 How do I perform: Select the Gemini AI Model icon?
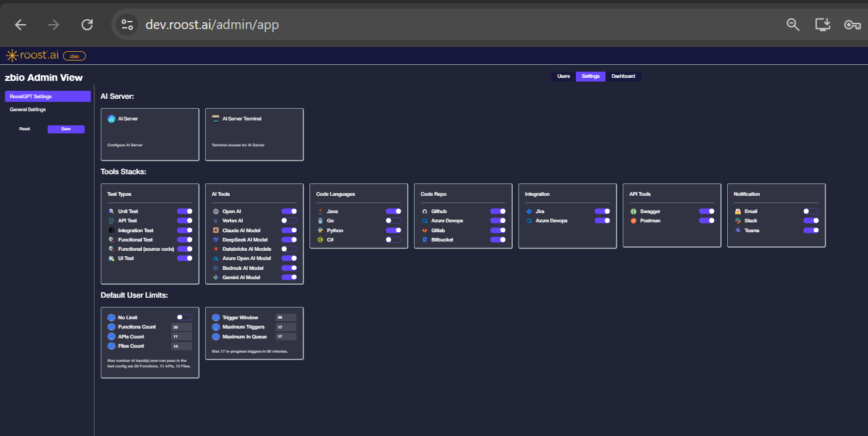click(x=216, y=277)
